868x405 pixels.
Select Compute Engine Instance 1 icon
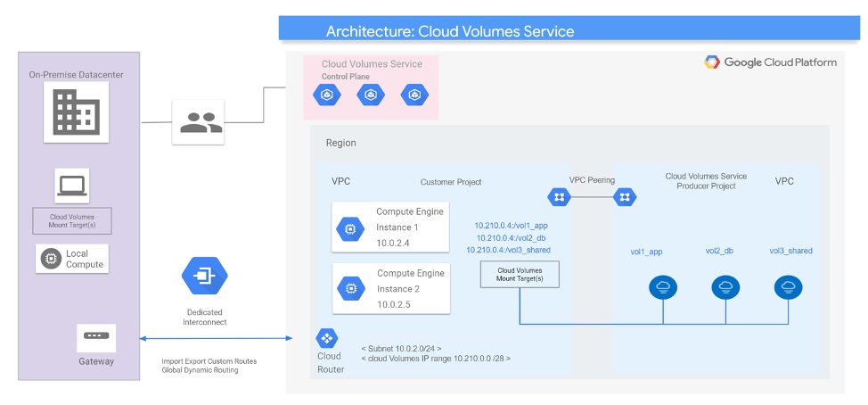(x=348, y=227)
